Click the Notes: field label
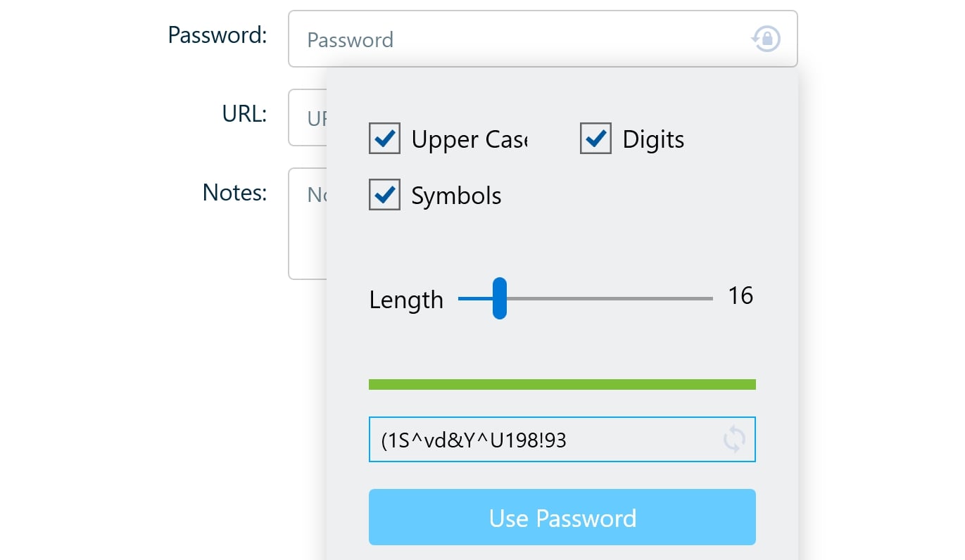The height and width of the screenshot is (560, 965). point(235,192)
